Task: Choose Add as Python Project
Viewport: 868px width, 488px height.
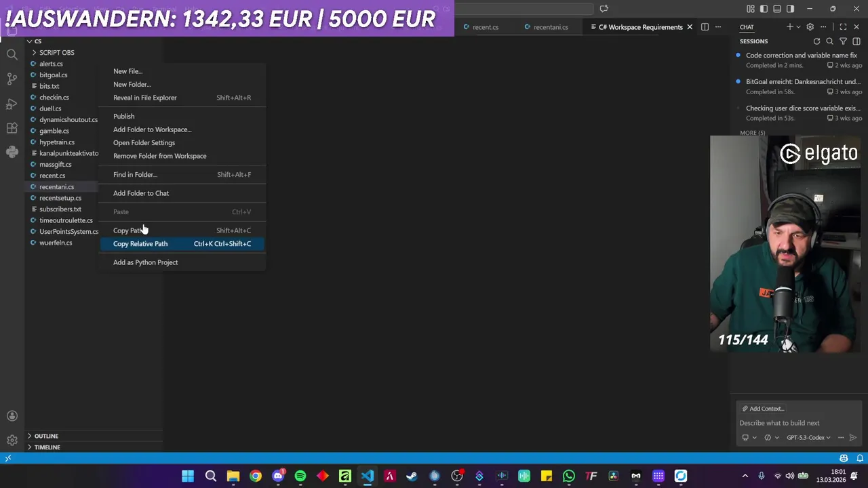Action: 182,262
